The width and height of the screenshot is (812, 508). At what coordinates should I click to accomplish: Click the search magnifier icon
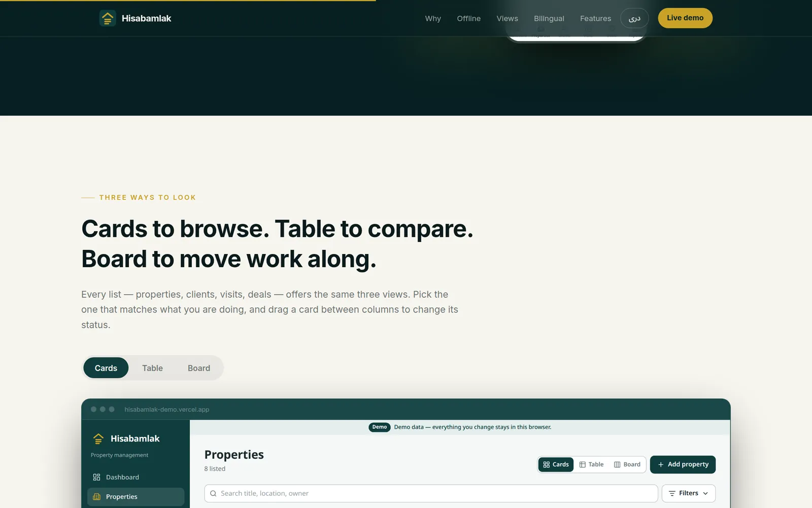pyautogui.click(x=213, y=493)
